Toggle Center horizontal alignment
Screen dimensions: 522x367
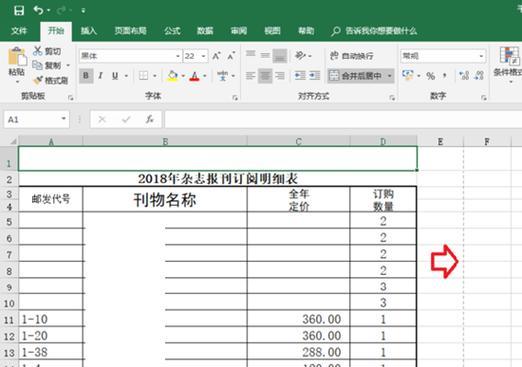265,76
